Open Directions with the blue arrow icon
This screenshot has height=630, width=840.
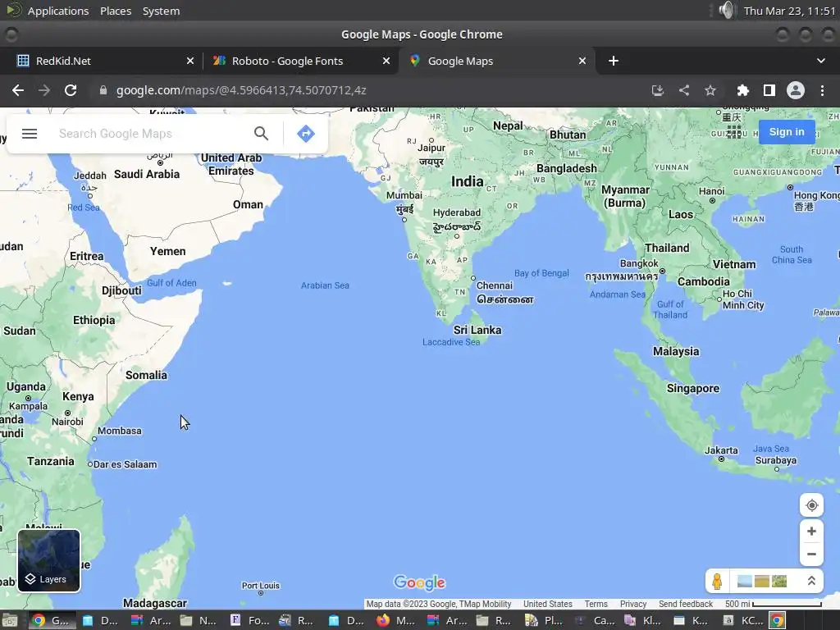click(x=305, y=134)
